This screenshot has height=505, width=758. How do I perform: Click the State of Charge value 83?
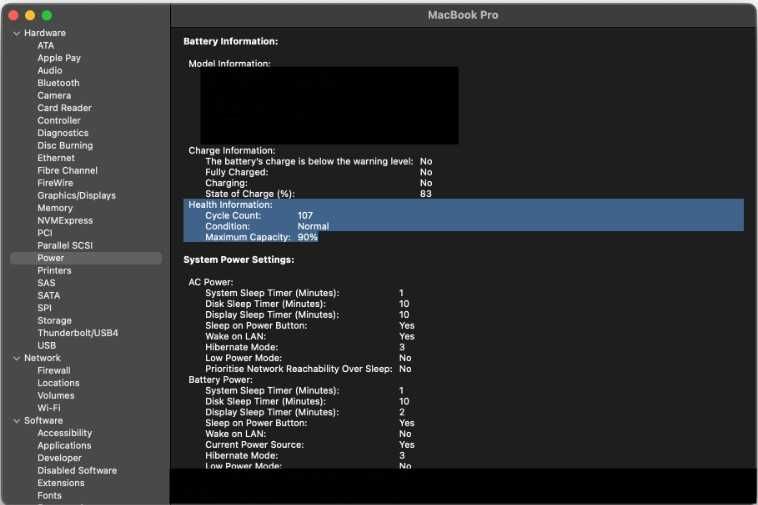click(x=426, y=194)
